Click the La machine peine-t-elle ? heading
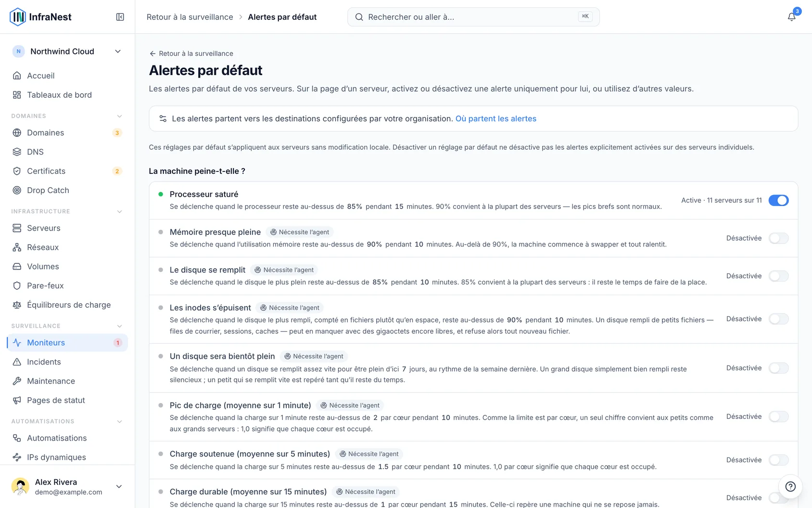The height and width of the screenshot is (508, 812). (x=197, y=171)
